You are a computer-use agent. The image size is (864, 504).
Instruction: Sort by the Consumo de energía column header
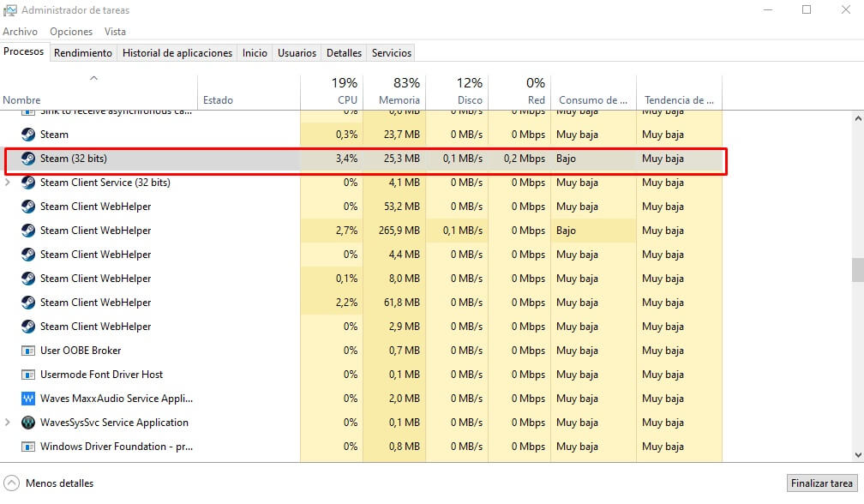(593, 92)
